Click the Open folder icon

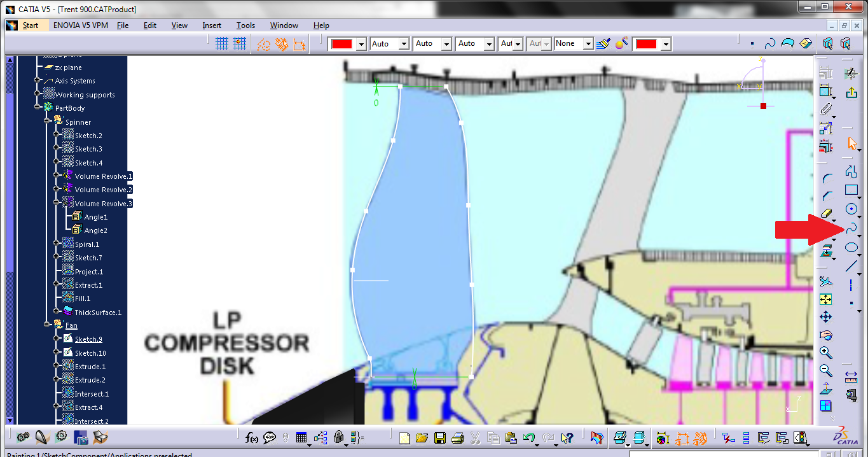tap(422, 438)
